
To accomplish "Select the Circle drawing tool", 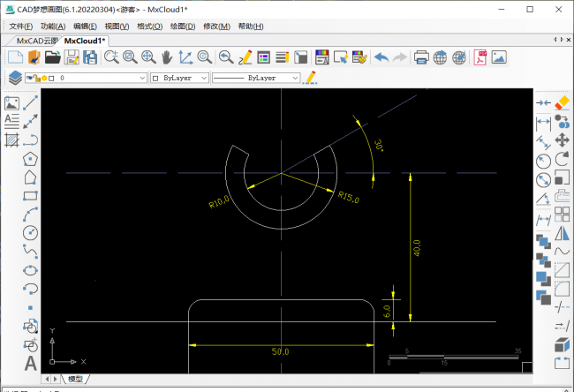I will 30,233.
